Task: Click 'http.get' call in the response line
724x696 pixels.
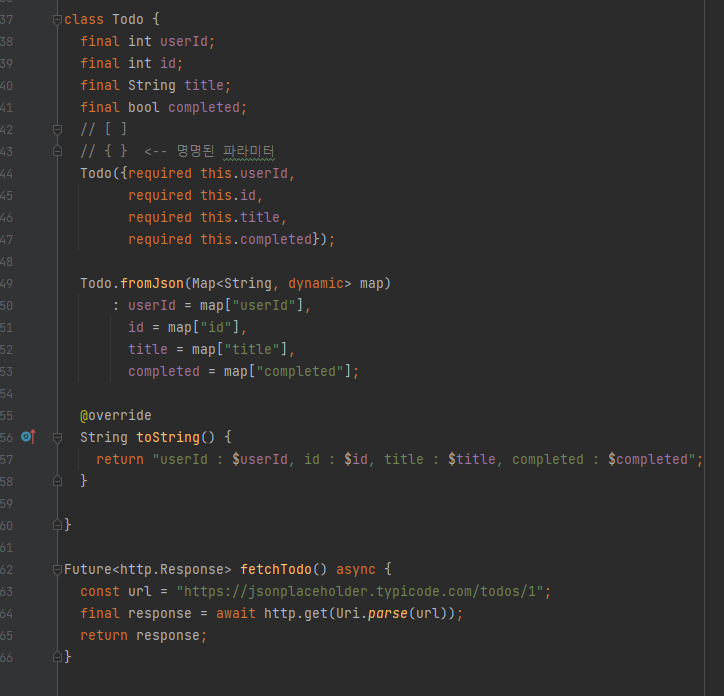Action: click(296, 614)
